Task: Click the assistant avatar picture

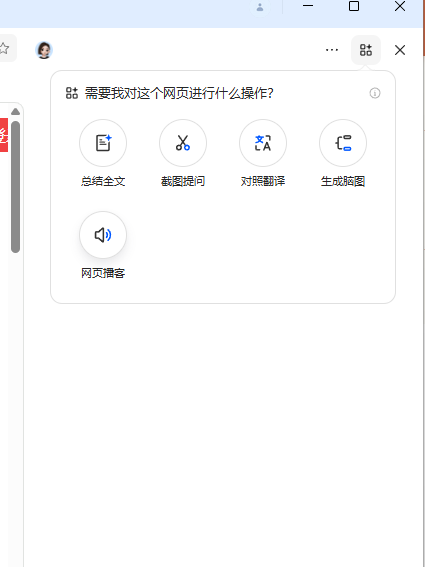Action: click(x=44, y=50)
